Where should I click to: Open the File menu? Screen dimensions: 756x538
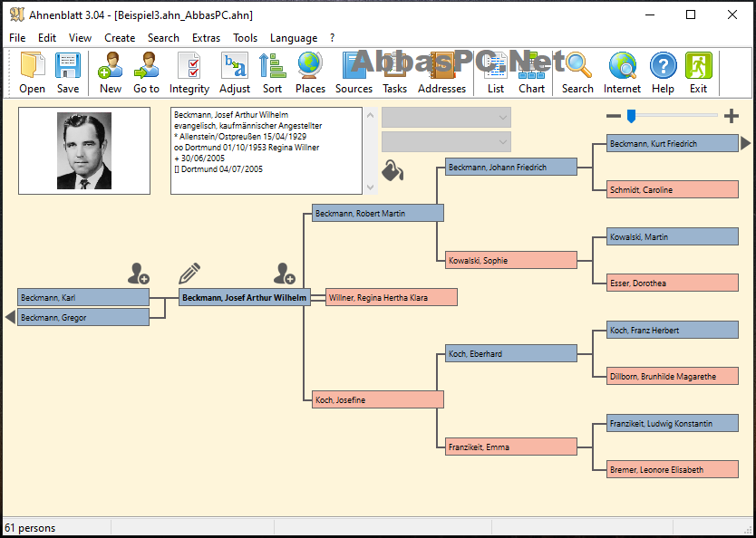(17, 38)
